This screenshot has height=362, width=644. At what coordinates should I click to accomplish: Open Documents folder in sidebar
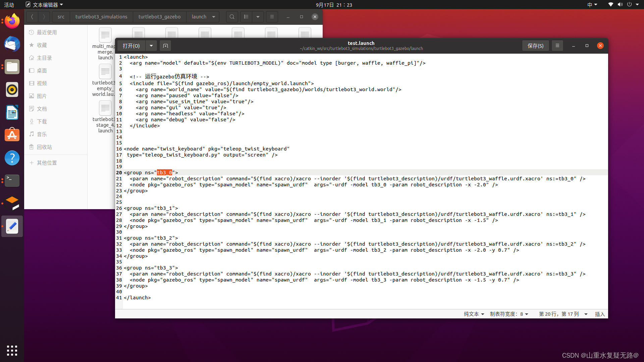click(56, 109)
